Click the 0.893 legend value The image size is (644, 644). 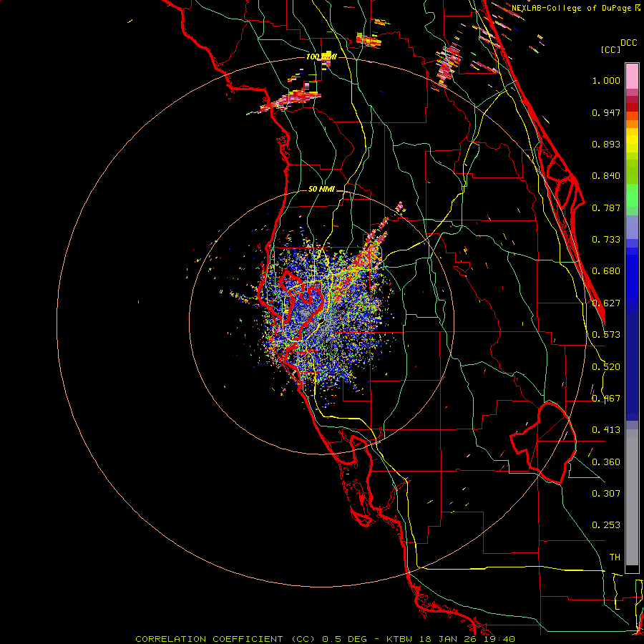pos(606,144)
